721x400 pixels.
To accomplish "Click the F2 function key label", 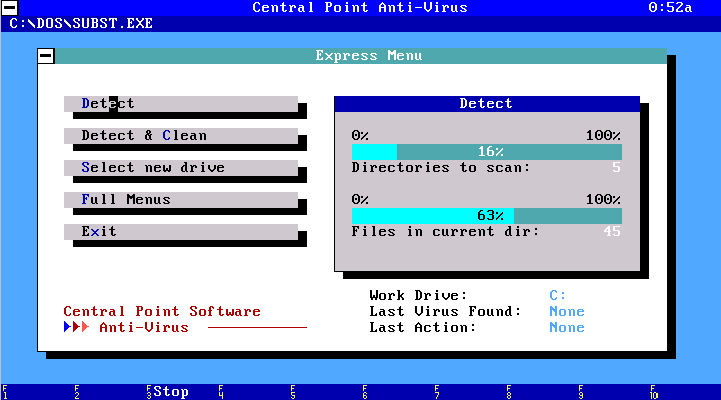I will pos(77,392).
